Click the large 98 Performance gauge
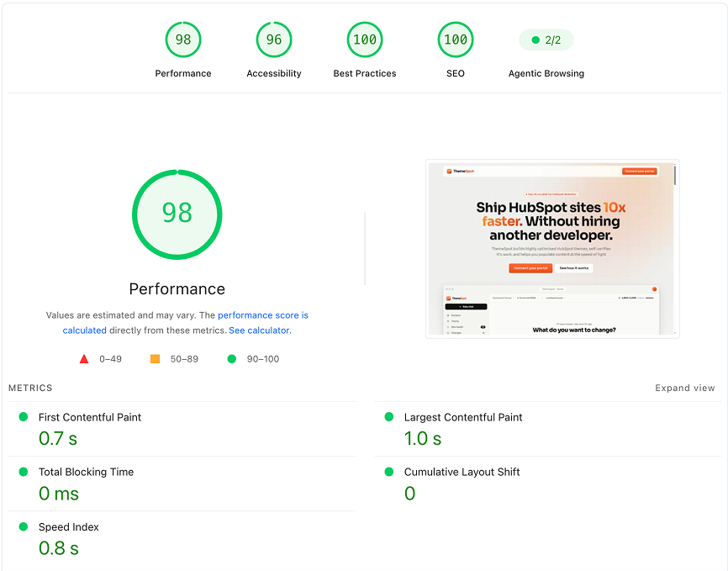The height and width of the screenshot is (571, 728). coord(177,214)
